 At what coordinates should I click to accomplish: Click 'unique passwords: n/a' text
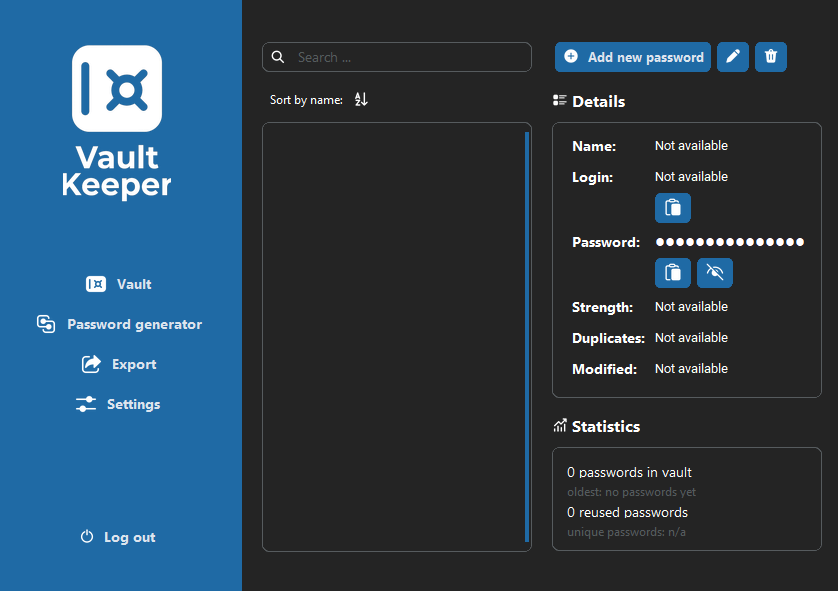626,532
